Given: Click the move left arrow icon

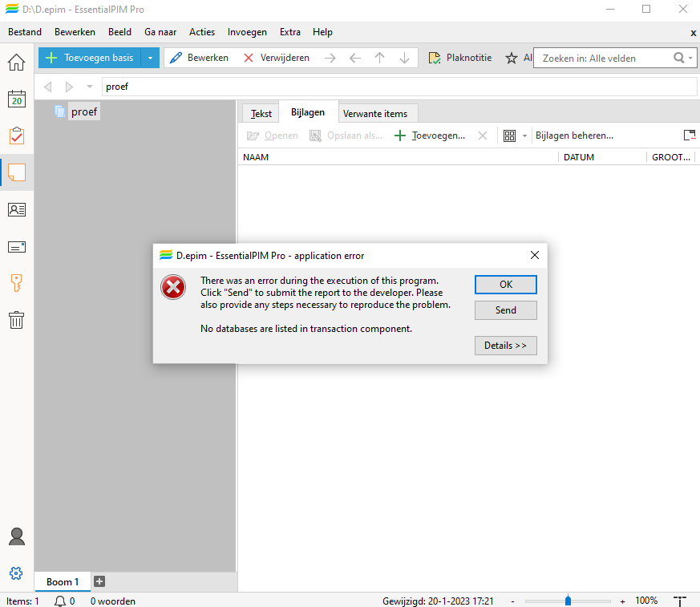Looking at the screenshot, I should pos(355,58).
